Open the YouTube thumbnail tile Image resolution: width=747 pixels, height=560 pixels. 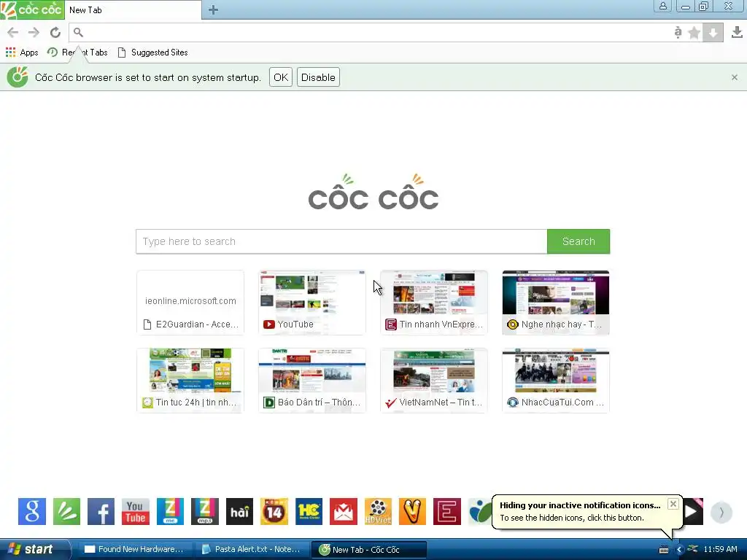point(312,303)
